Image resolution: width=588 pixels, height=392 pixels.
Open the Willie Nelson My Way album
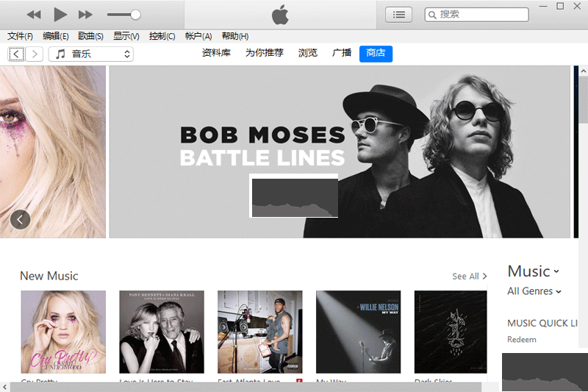[x=358, y=332]
